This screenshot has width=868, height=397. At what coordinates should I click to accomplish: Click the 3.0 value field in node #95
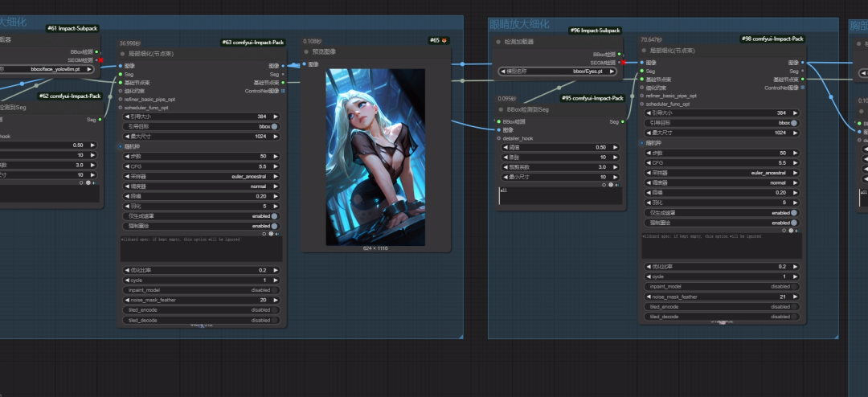[559, 167]
